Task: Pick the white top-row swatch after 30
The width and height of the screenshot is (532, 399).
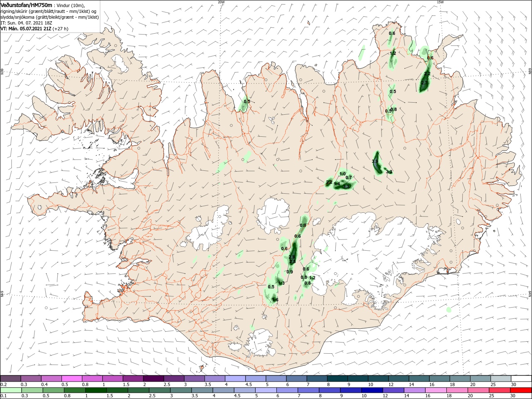Action: point(522,379)
